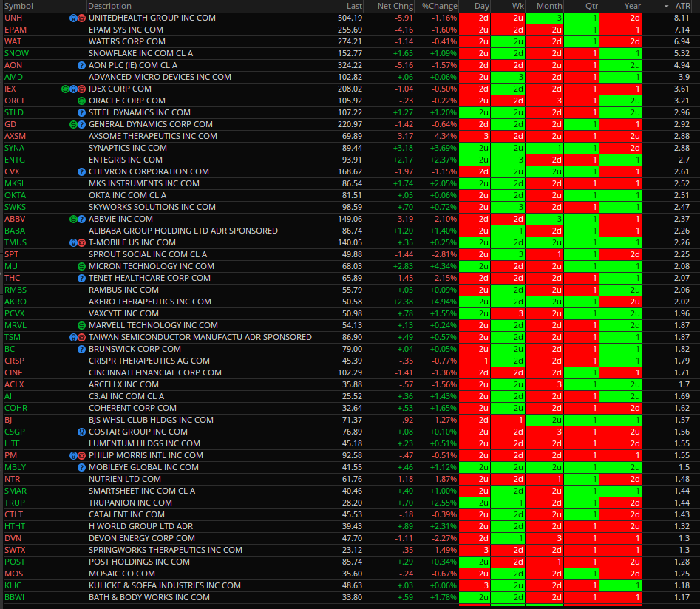Click GD green dollar dividend icon
The width and height of the screenshot is (700, 609).
click(x=74, y=125)
